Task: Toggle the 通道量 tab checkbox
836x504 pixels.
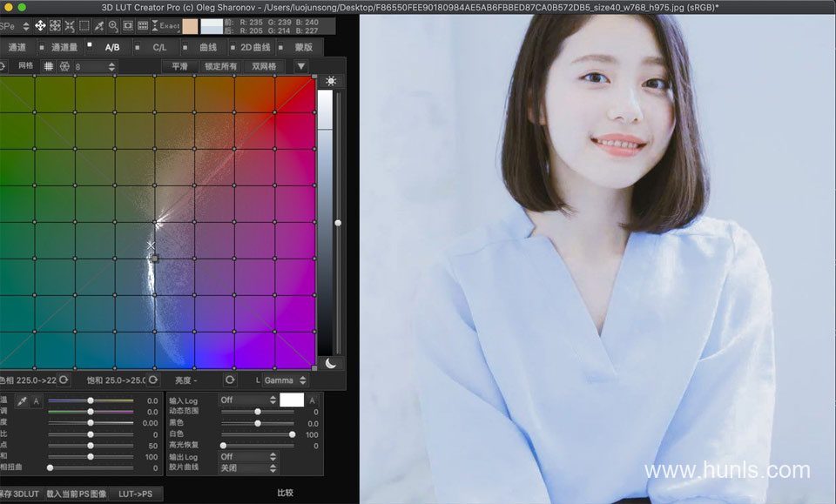Action: coord(42,47)
